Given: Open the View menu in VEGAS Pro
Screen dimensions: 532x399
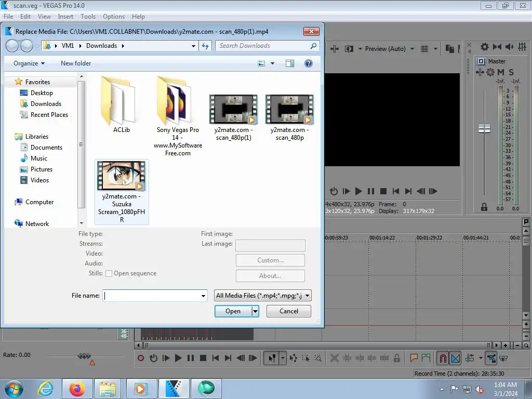Looking at the screenshot, I should click(x=44, y=17).
